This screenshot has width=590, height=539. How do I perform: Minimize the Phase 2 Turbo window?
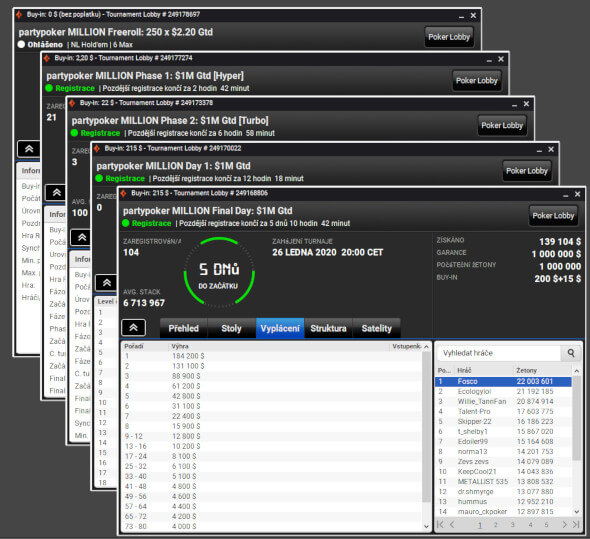514,105
